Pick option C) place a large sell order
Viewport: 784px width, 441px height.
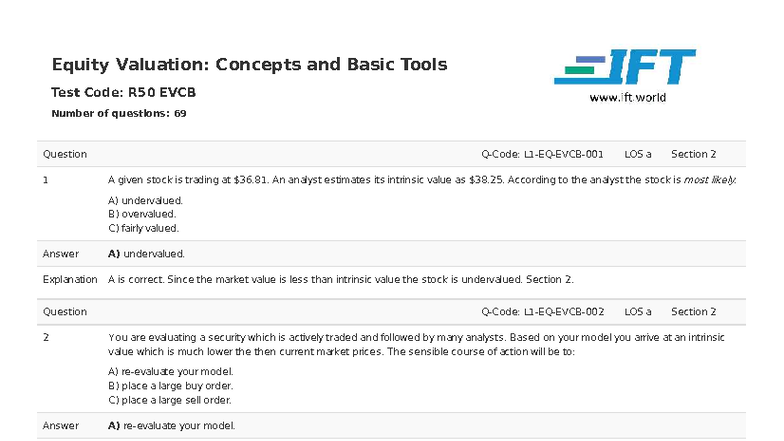click(x=169, y=400)
